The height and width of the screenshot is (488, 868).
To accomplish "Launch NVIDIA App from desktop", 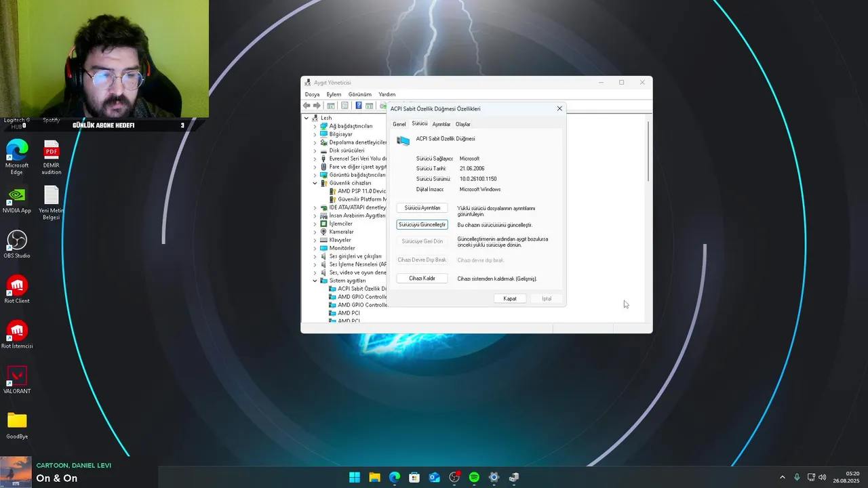I will click(x=17, y=201).
